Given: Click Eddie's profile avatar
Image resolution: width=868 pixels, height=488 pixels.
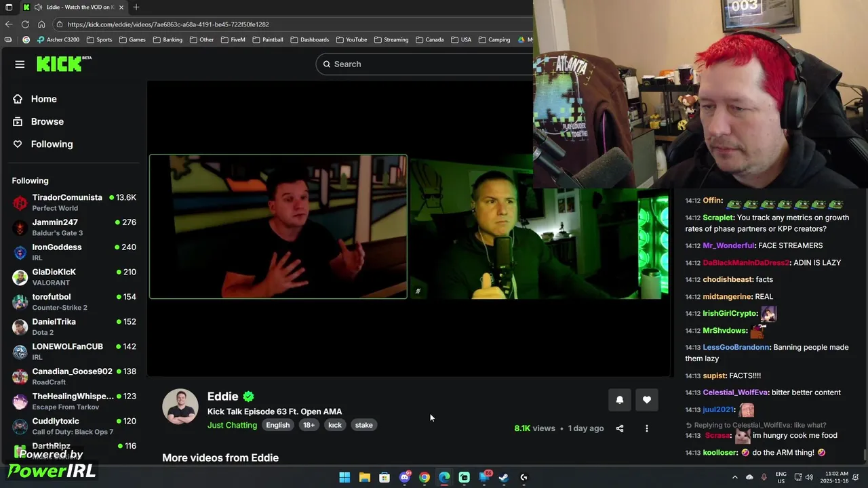Looking at the screenshot, I should click(180, 407).
